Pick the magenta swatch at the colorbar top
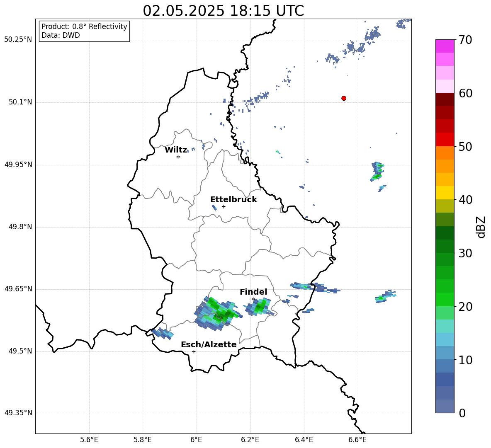This screenshot has width=491, height=448. tap(445, 46)
